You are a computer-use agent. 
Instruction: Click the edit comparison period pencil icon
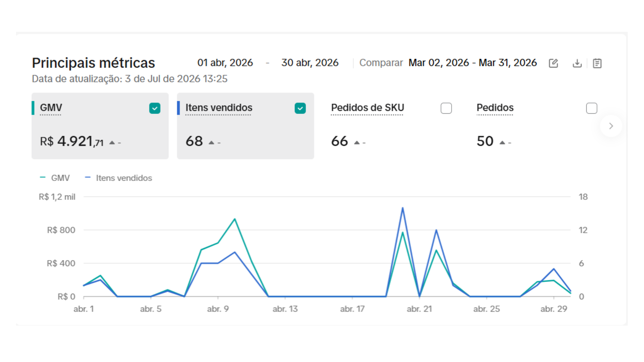point(553,63)
